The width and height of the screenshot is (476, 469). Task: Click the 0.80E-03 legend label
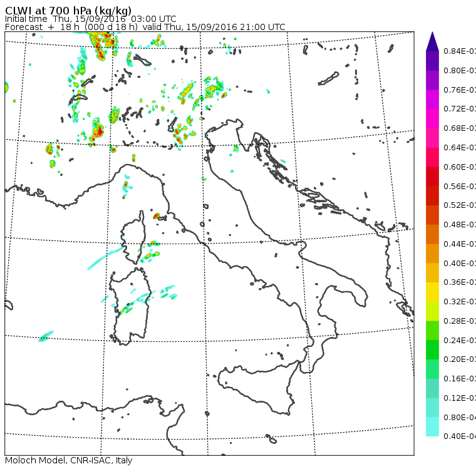click(460, 70)
